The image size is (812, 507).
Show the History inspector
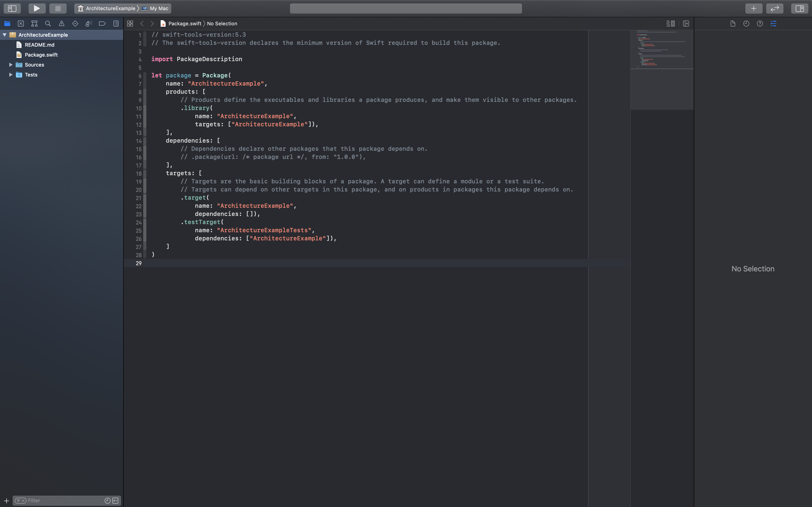click(x=746, y=24)
